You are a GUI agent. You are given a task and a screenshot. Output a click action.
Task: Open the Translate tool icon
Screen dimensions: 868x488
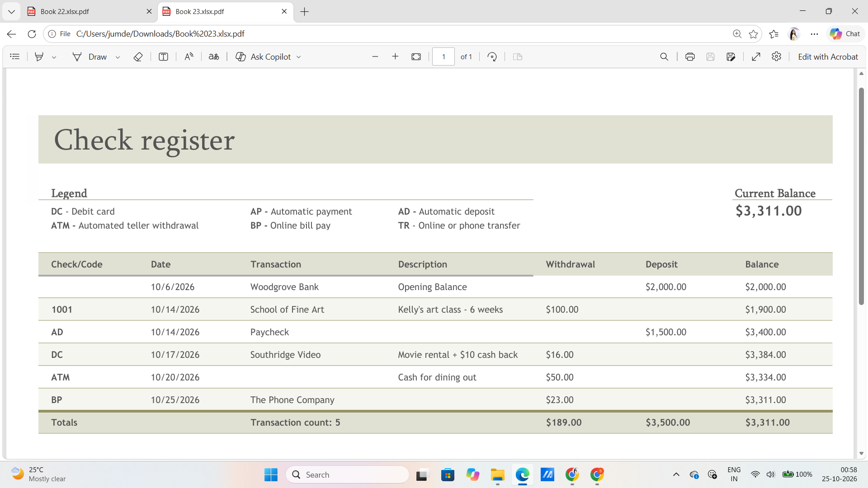pyautogui.click(x=214, y=56)
